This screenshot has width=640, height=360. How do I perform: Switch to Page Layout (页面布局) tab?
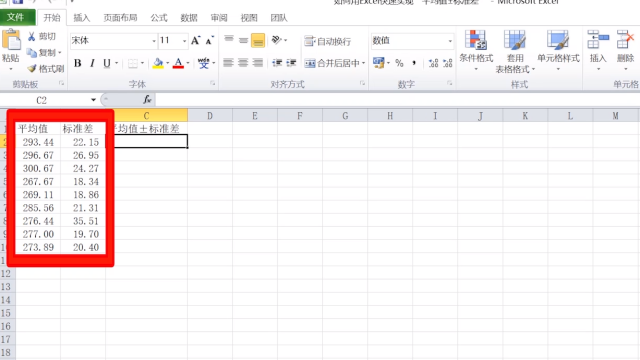pyautogui.click(x=120, y=18)
